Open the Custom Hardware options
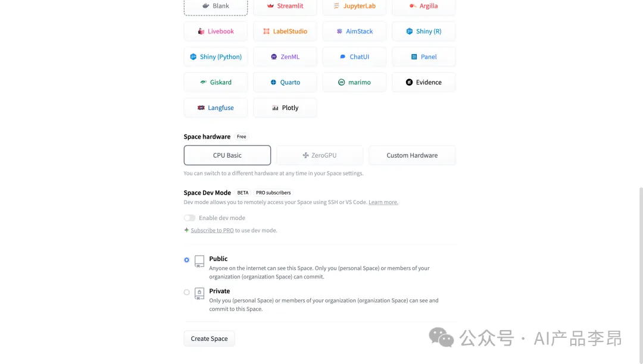This screenshot has height=364, width=643. tap(412, 155)
